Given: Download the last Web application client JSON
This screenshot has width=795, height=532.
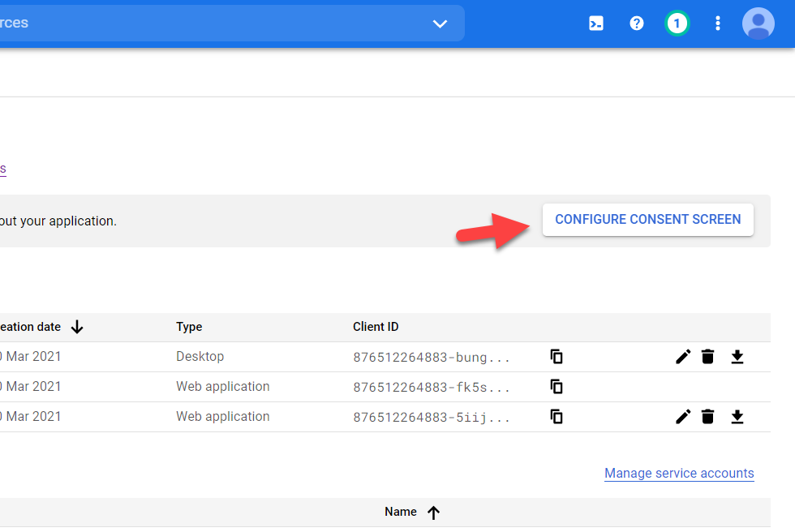Looking at the screenshot, I should pos(737,417).
